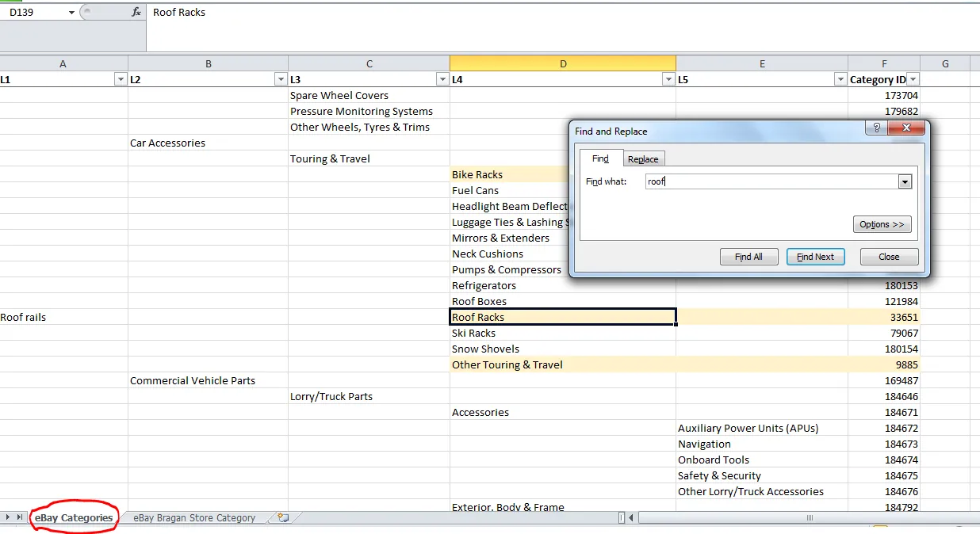Viewport: 980px width, 534px height.
Task: Open the L5 column filter dropdown
Action: click(x=840, y=79)
